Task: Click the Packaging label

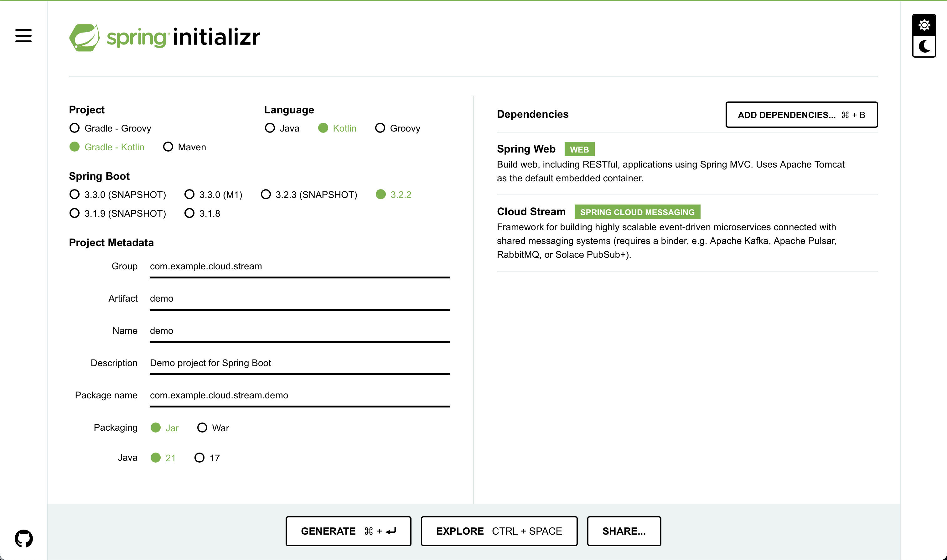Action: (x=116, y=428)
